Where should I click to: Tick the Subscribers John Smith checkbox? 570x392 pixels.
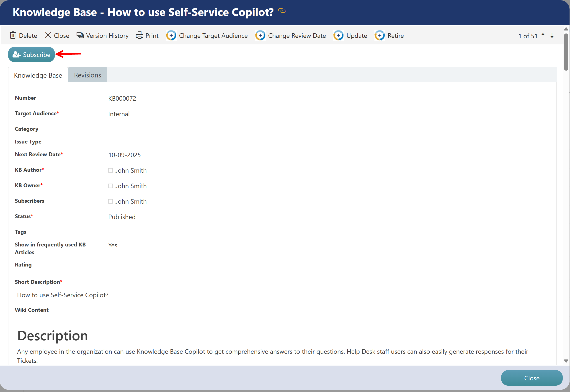click(x=111, y=201)
